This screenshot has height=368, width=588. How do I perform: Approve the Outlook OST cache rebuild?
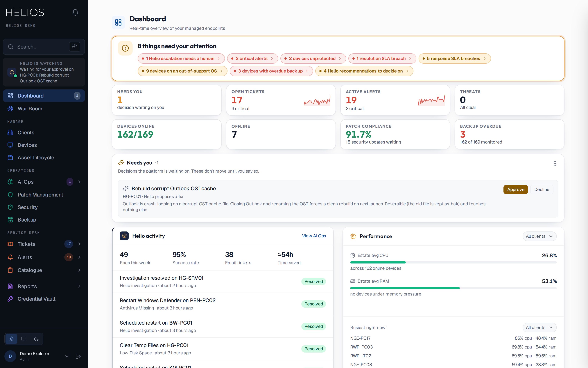516,190
